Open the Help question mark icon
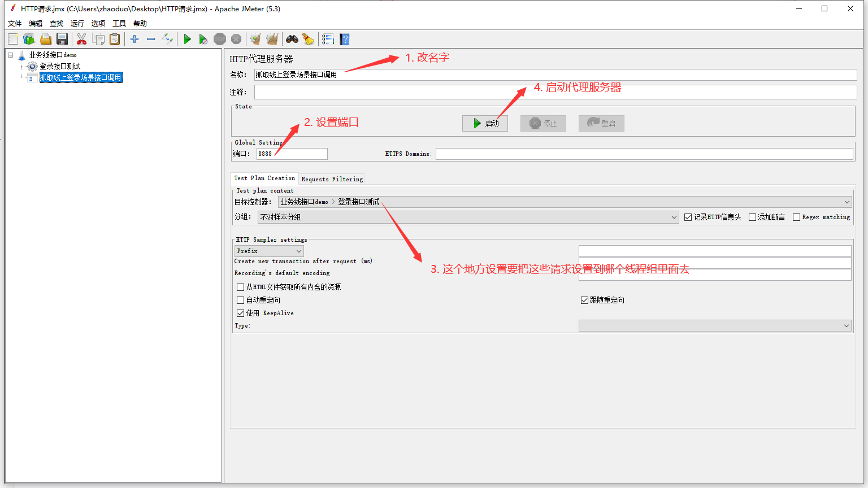This screenshot has width=868, height=488. (x=345, y=39)
